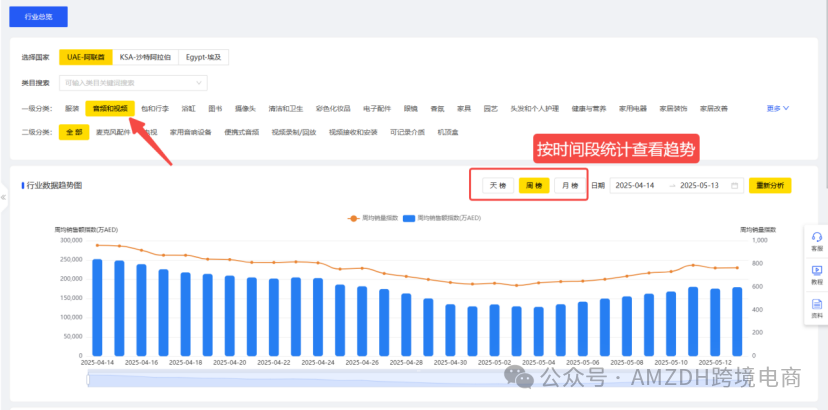
Task: Select 天榜 daily ranking option
Action: [495, 185]
